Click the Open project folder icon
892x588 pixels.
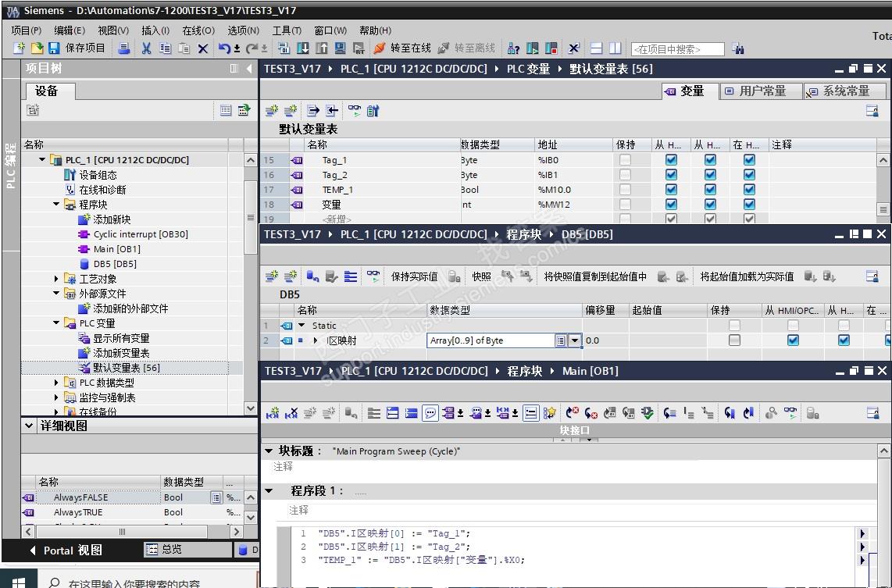pos(37,48)
